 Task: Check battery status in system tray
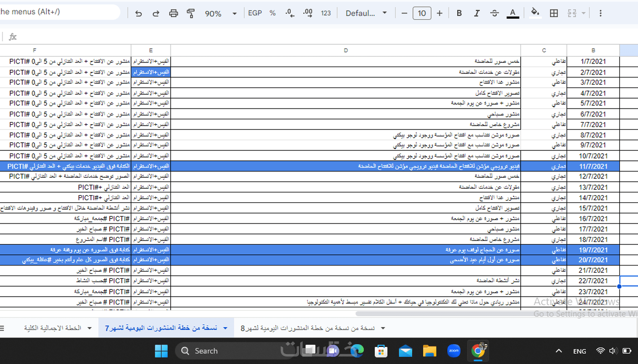click(626, 351)
